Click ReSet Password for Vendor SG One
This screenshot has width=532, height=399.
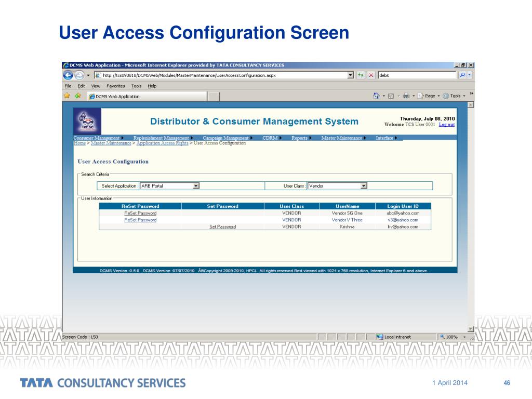[140, 213]
